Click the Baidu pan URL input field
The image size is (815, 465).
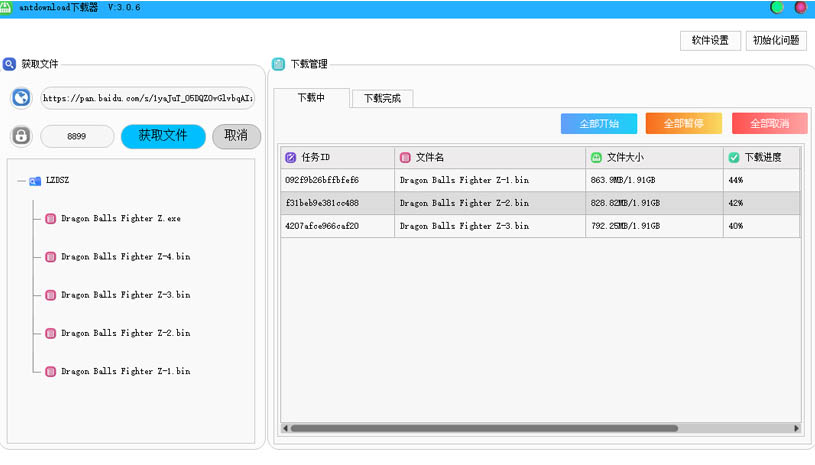(147, 99)
